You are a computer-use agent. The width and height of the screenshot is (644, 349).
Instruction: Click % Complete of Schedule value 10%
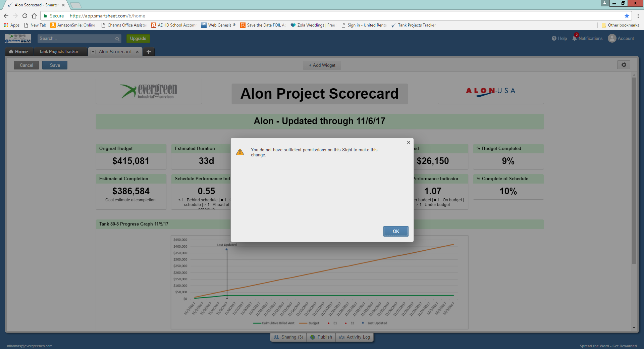tap(508, 191)
